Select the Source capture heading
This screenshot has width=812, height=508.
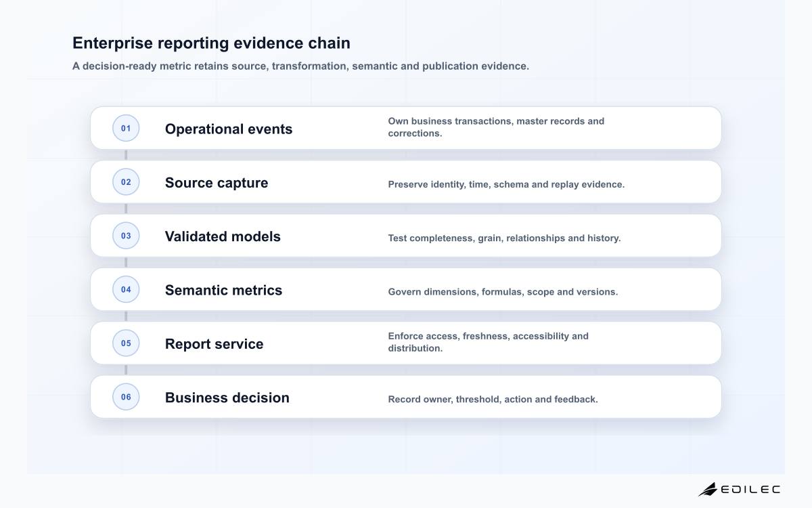point(217,183)
